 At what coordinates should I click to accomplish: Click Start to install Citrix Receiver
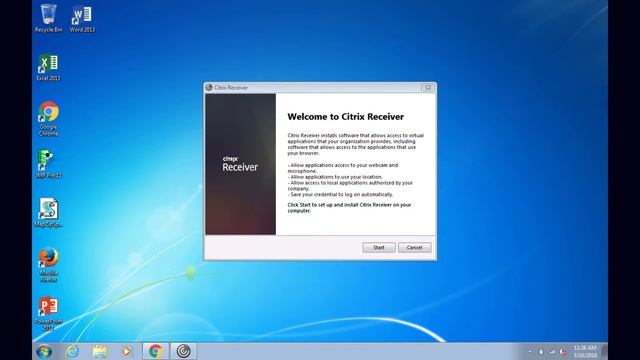(x=379, y=247)
